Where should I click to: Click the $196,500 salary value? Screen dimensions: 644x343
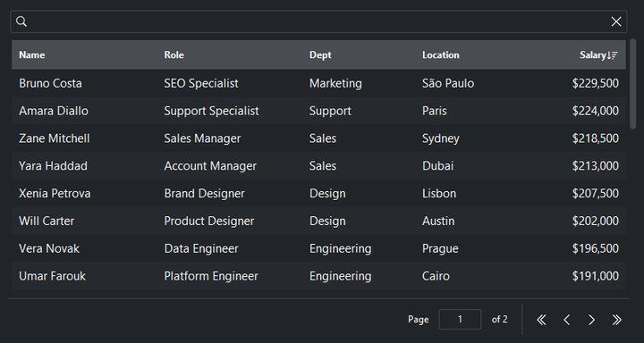click(596, 248)
